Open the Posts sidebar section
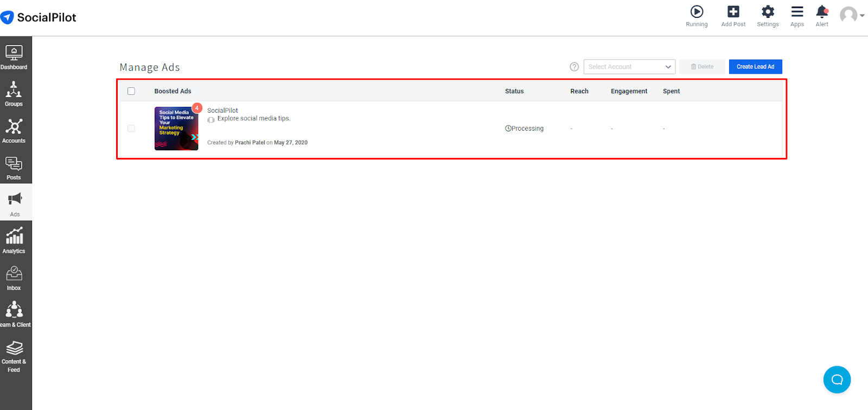The image size is (868, 410). pos(14,168)
